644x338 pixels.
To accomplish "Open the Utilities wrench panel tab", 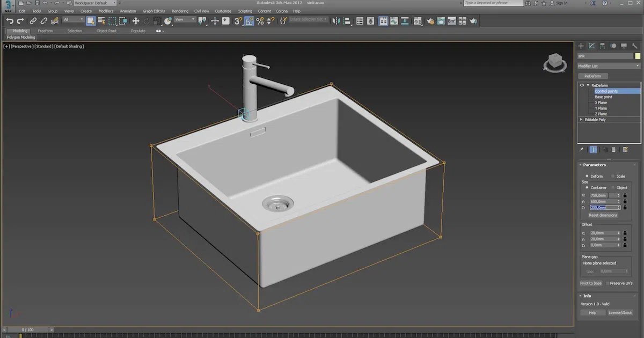I will coord(634,46).
